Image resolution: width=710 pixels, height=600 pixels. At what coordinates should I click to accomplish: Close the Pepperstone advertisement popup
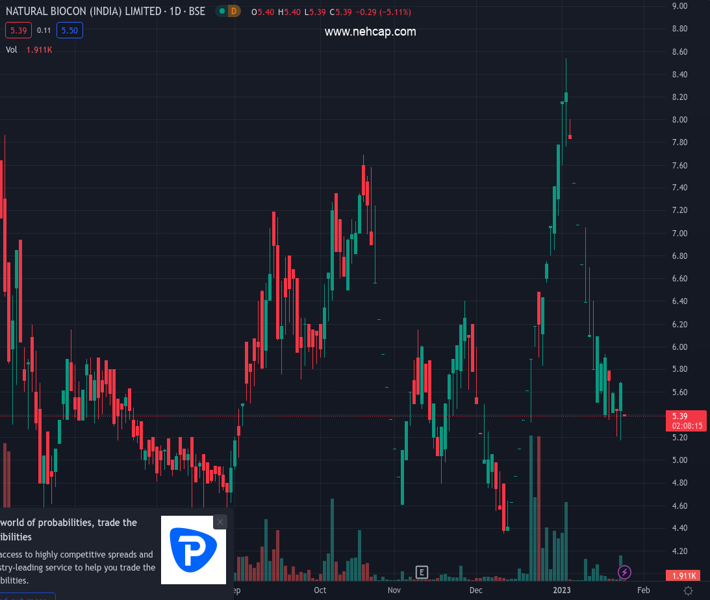coord(220,521)
